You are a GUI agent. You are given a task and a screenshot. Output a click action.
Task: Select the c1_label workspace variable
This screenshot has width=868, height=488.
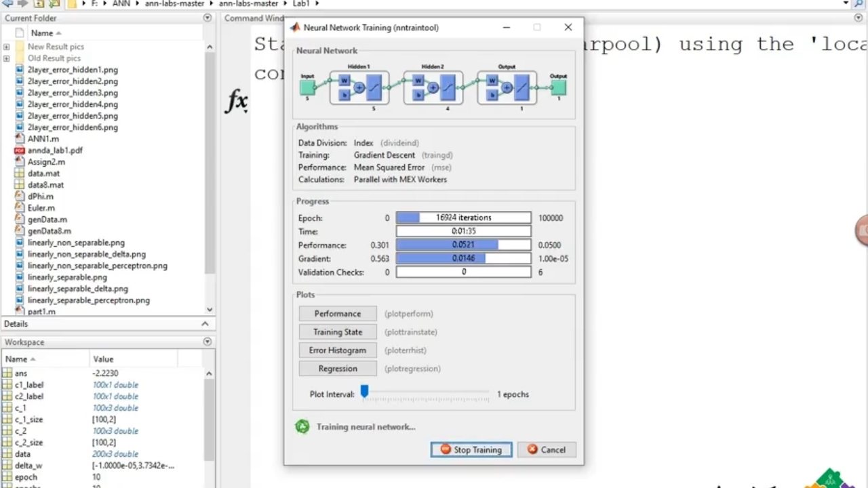(x=28, y=385)
